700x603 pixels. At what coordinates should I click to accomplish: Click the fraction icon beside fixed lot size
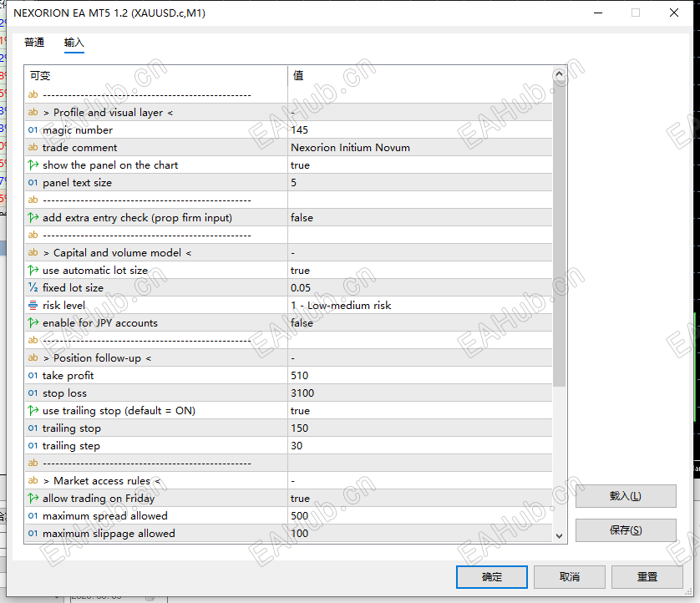point(33,288)
